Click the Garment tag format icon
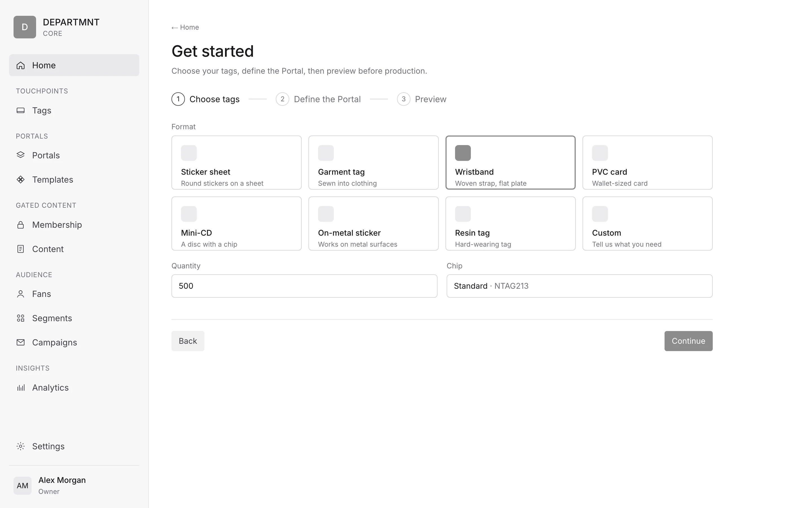The image size is (812, 508). pyautogui.click(x=326, y=153)
